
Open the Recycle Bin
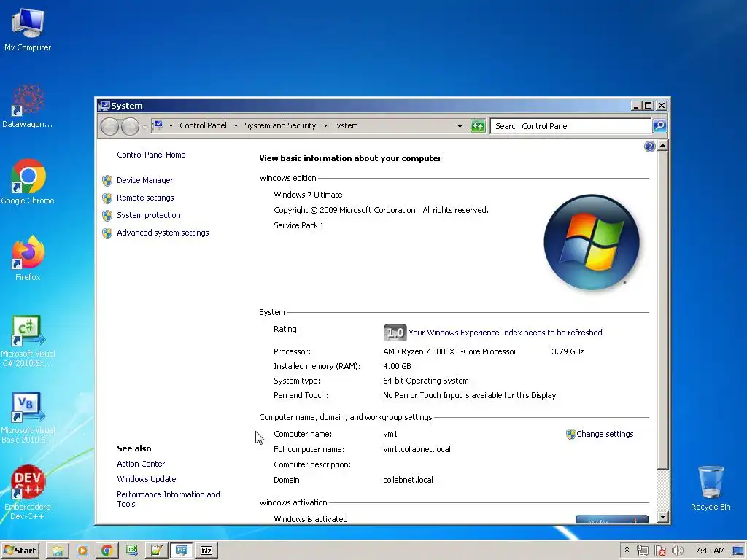click(x=711, y=489)
